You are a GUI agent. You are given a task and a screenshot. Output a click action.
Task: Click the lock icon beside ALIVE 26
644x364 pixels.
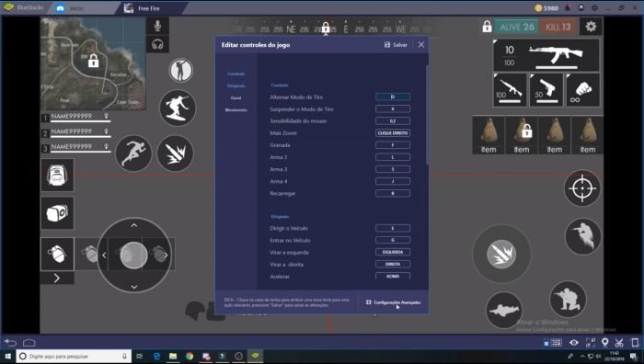coord(487,27)
